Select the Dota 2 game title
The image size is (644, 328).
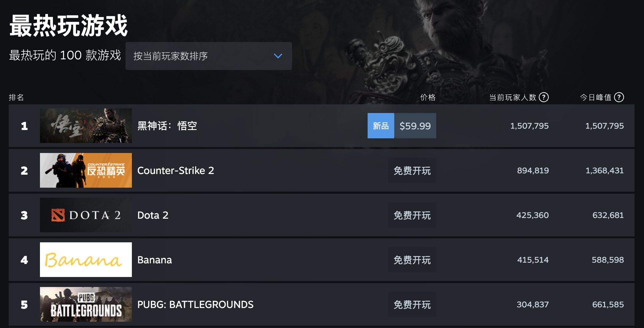[x=153, y=215]
